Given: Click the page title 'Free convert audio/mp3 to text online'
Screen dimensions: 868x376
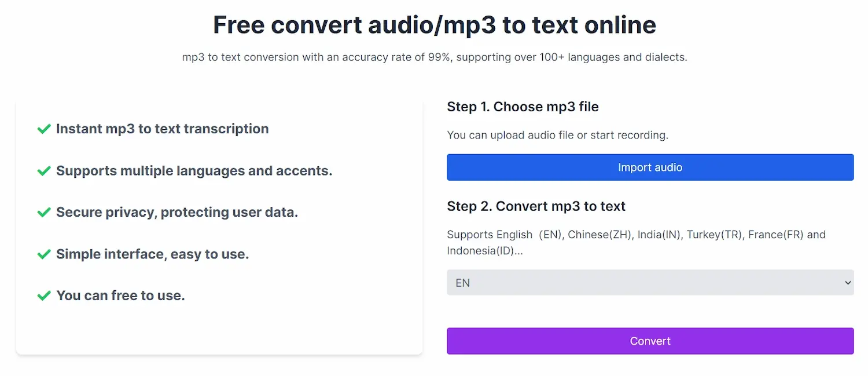Looking at the screenshot, I should [434, 24].
